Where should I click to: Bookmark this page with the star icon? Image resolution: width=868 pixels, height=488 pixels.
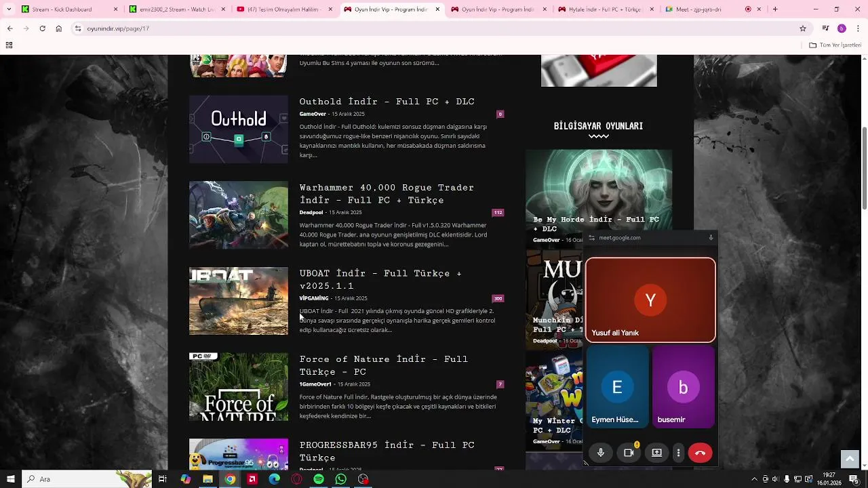tap(803, 28)
